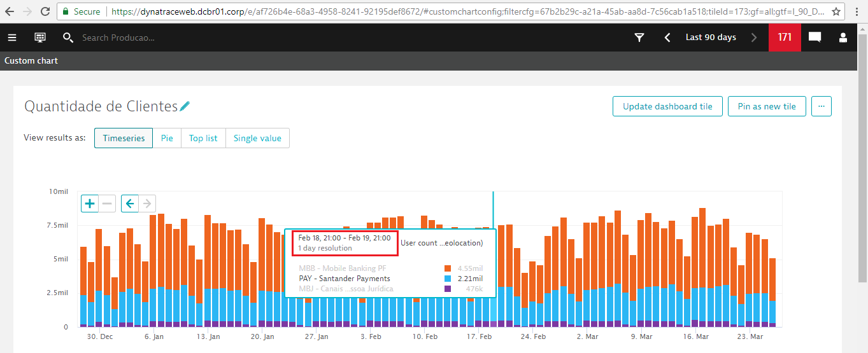This screenshot has width=868, height=353.
Task: Click Pin as new tile button
Action: [x=767, y=106]
